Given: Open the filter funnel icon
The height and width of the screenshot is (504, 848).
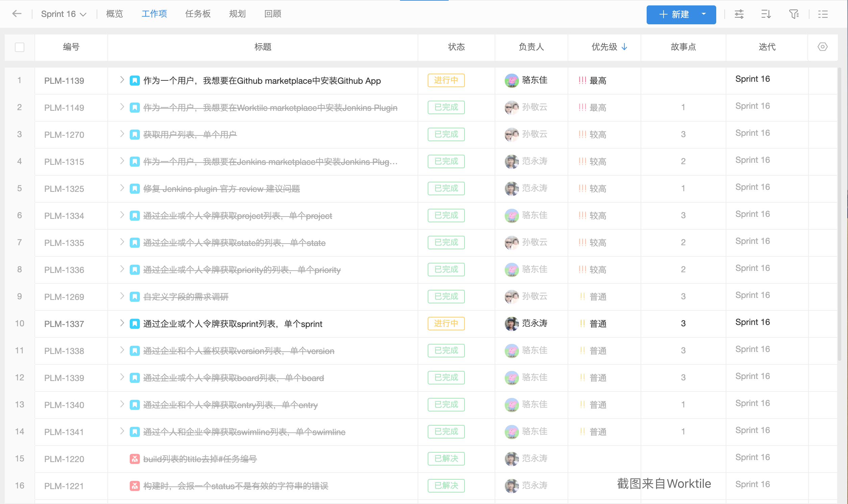Looking at the screenshot, I should click(793, 14).
